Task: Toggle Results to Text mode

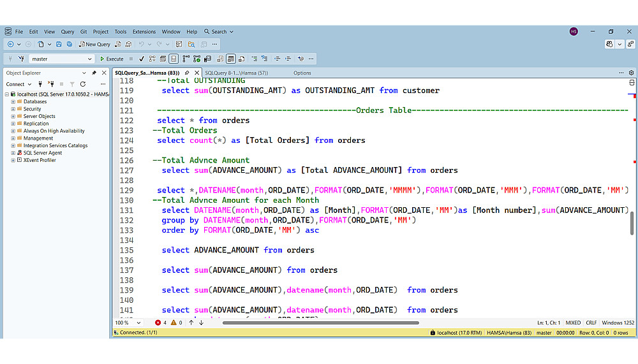Action: pos(220,59)
